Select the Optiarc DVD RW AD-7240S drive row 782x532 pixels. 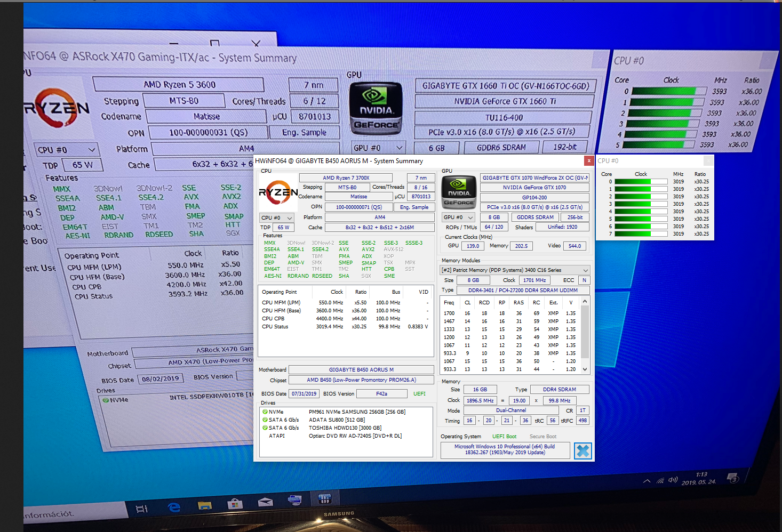pos(345,436)
